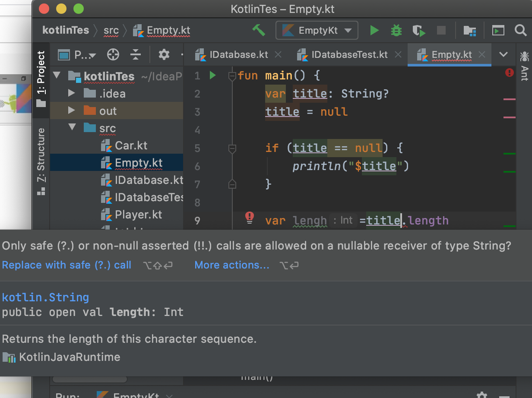Viewport: 532px width, 398px height.
Task: Expand the .idea folder
Action: 72,93
